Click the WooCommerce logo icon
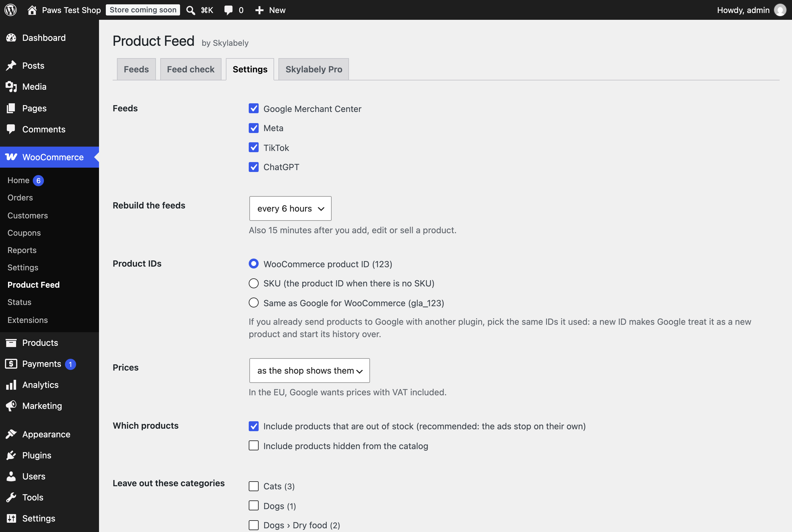The width and height of the screenshot is (792, 532). click(x=11, y=157)
